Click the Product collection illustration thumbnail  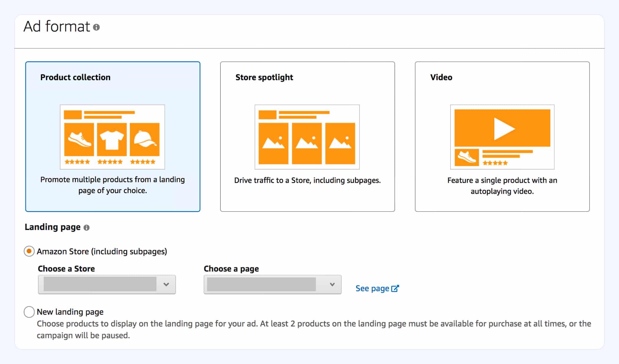[x=112, y=137]
